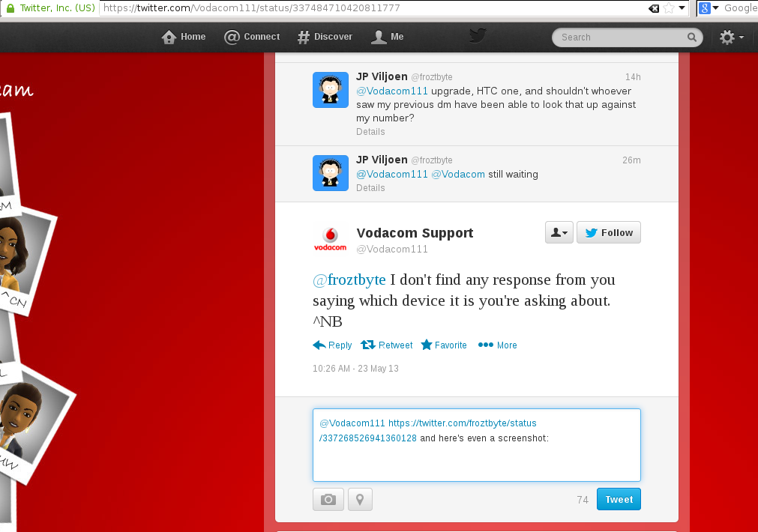Viewport: 758px width, 532px height.
Task: Click the Vodacom logo avatar
Action: point(331,239)
